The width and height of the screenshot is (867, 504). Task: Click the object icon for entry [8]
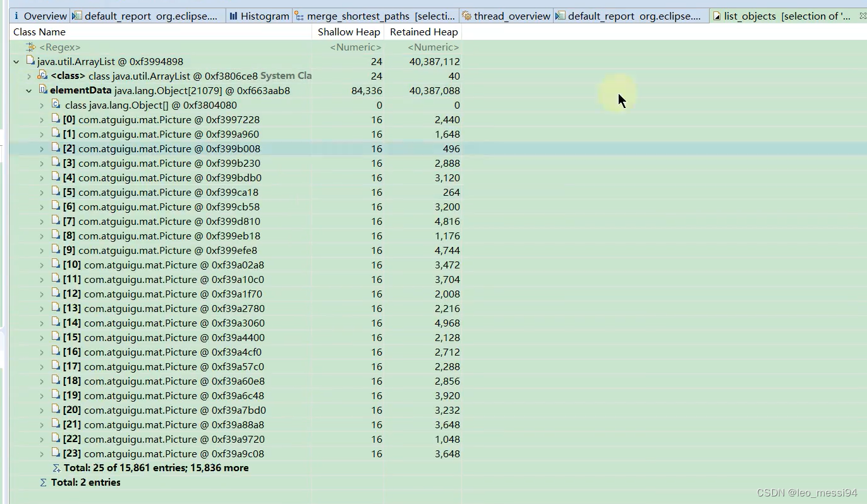tap(56, 236)
